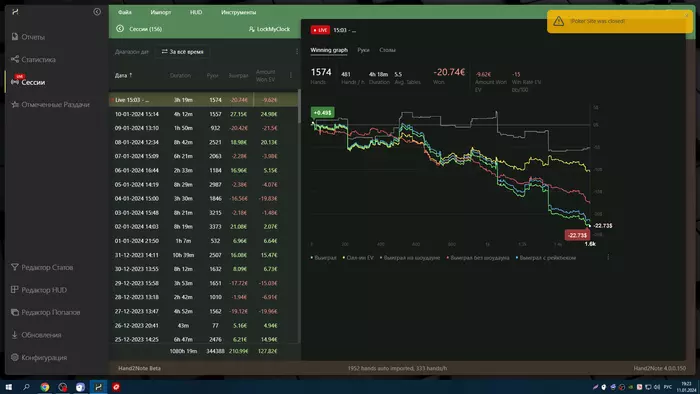Click the РУС language indicator
Viewport: 700px width, 394px height.
pos(668,387)
